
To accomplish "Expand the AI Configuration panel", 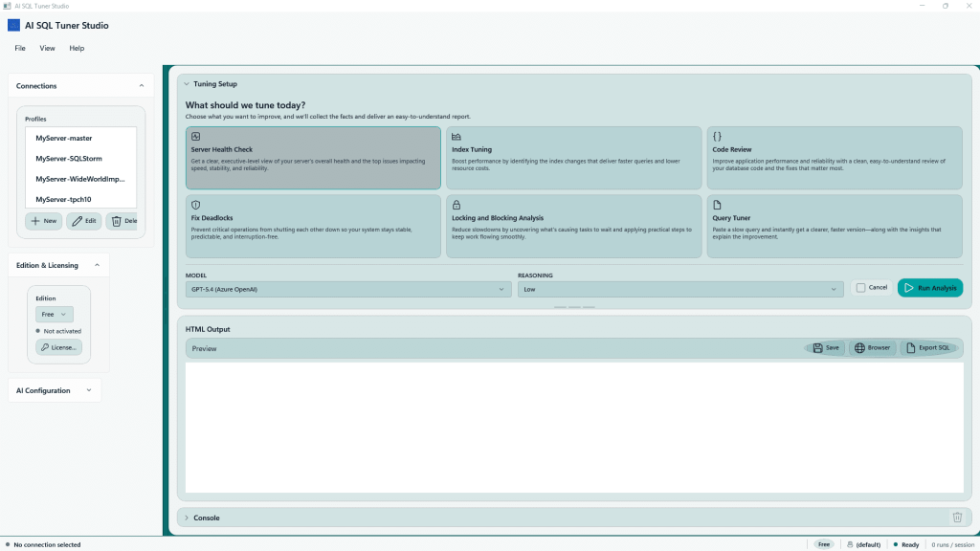I will (89, 390).
